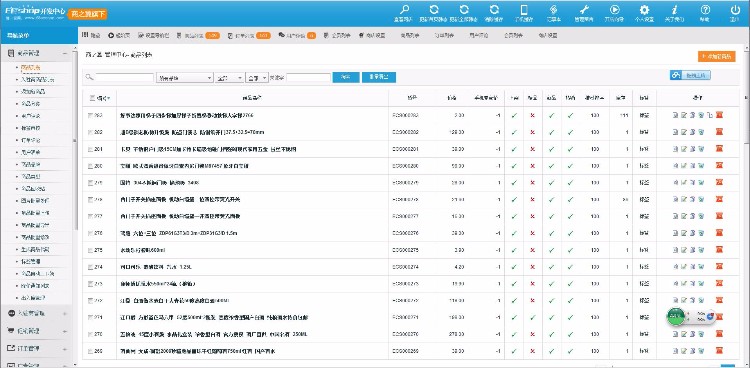Click the blue search button after the keyword field
Screen dimensions: 750x368
point(346,78)
